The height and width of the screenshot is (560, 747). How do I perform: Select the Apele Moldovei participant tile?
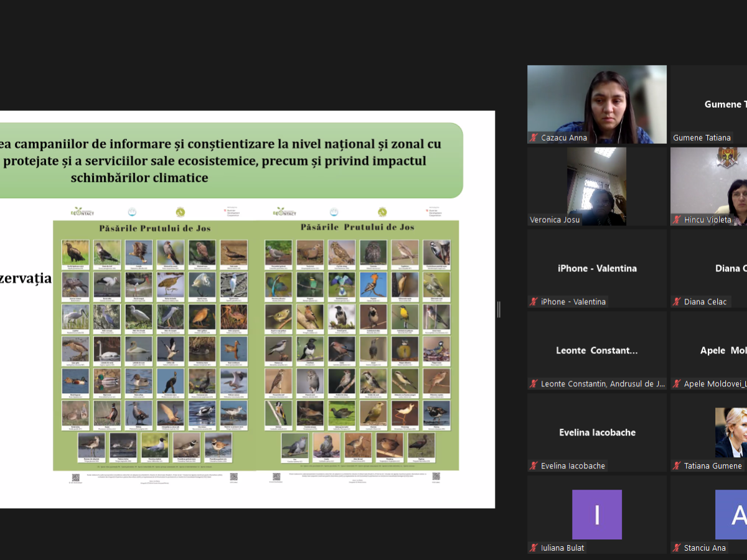pyautogui.click(x=709, y=351)
